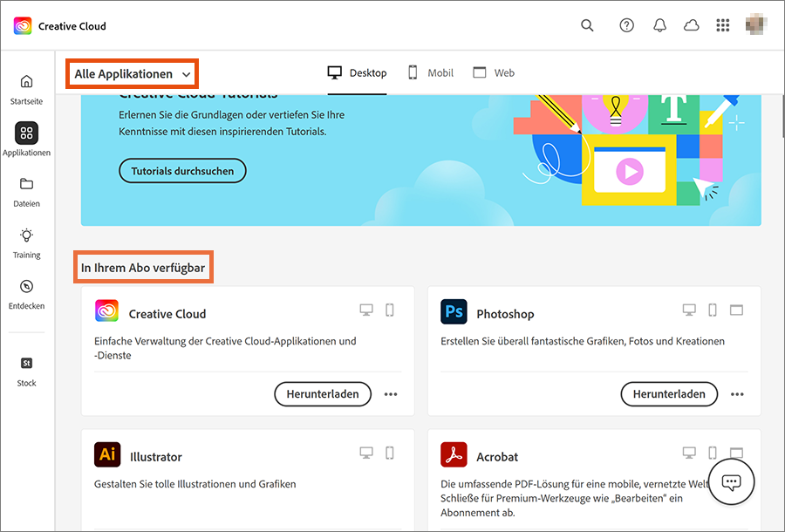
Task: Switch to the Web tab
Action: 494,73
